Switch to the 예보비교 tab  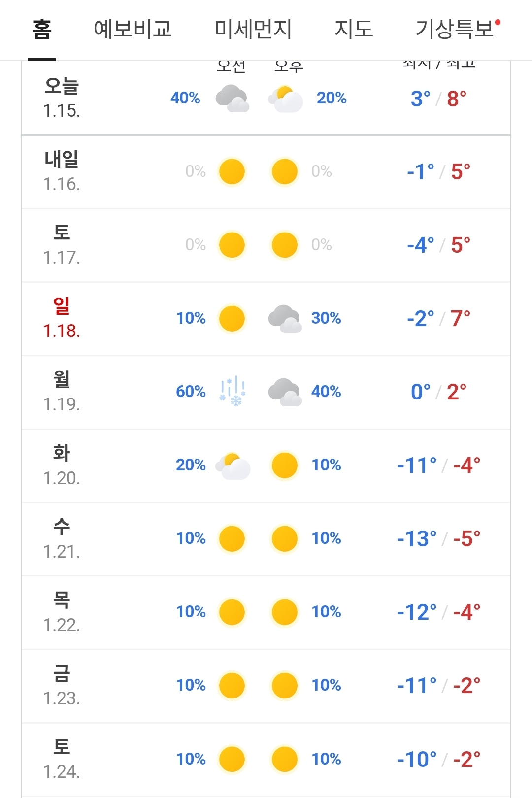[x=133, y=30]
